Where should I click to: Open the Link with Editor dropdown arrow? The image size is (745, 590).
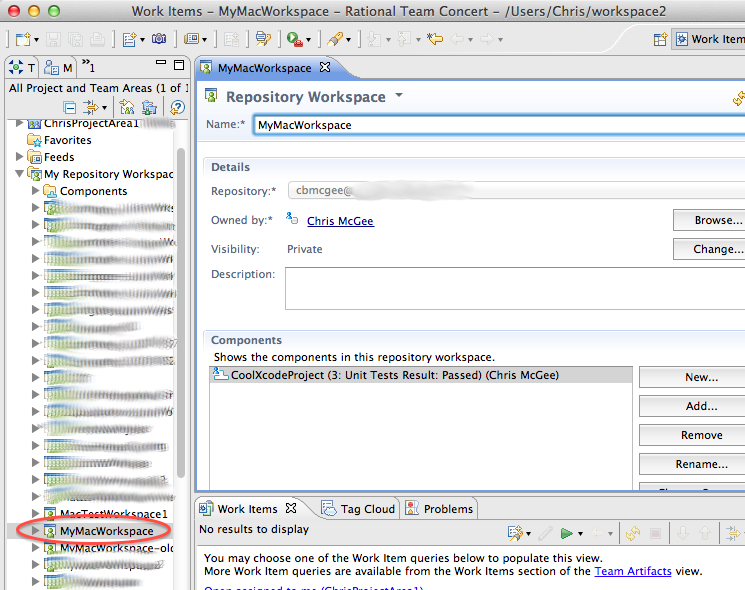(104, 108)
